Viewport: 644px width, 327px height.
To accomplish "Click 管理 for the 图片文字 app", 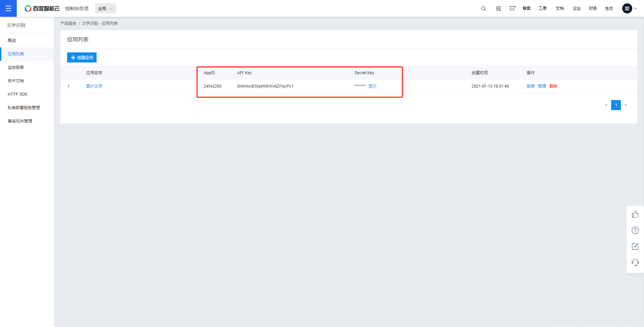I will click(x=542, y=86).
